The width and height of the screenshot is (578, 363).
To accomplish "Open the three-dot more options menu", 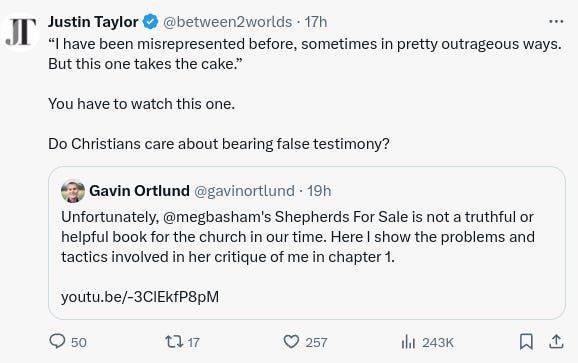I will click(556, 22).
